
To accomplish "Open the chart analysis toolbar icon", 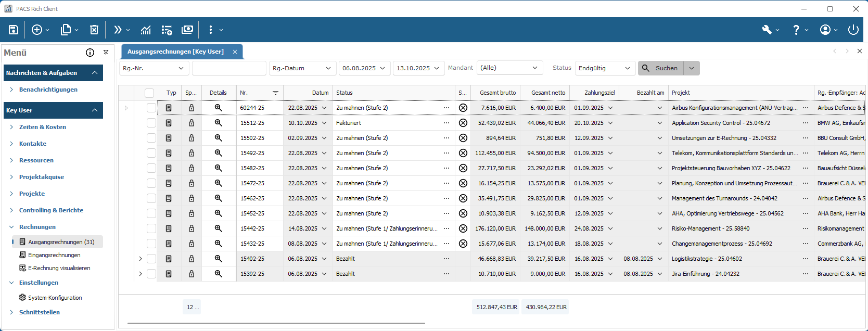I will (146, 30).
